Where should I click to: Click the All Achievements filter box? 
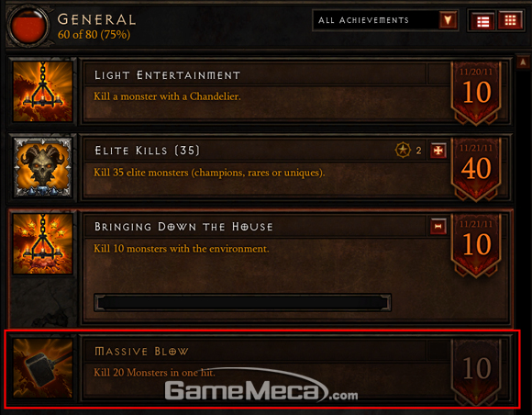(385, 20)
